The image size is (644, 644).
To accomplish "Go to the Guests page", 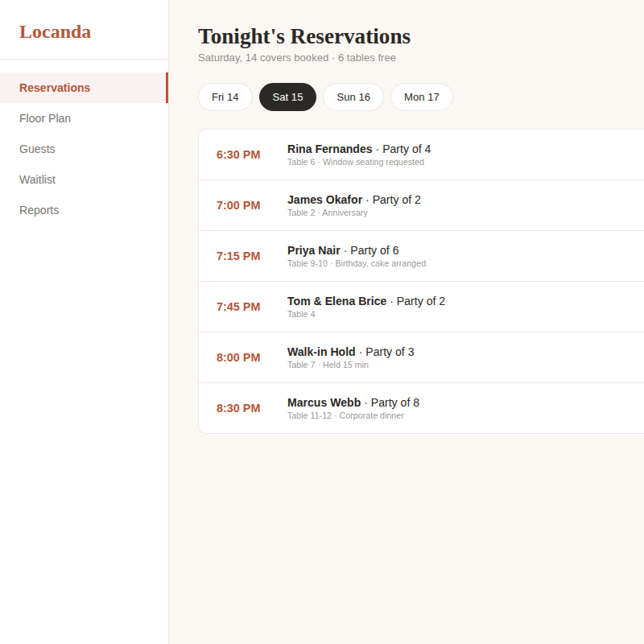I will click(x=84, y=149).
